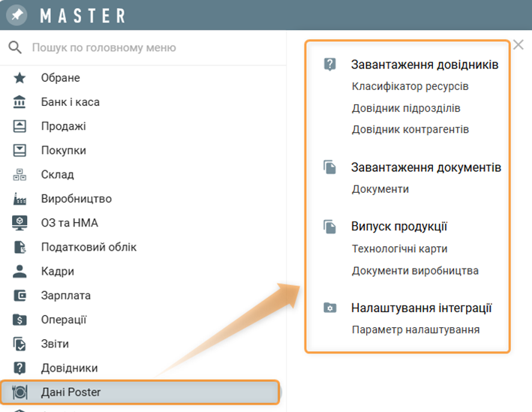Click the wallet icon beside Зарплата
This screenshot has width=532, height=412.
pyautogui.click(x=20, y=296)
